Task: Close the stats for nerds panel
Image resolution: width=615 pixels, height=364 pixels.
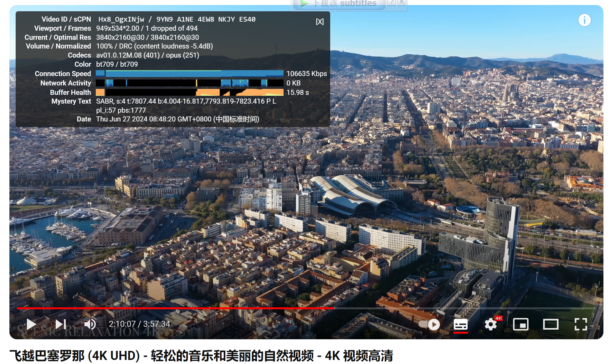Action: point(320,22)
